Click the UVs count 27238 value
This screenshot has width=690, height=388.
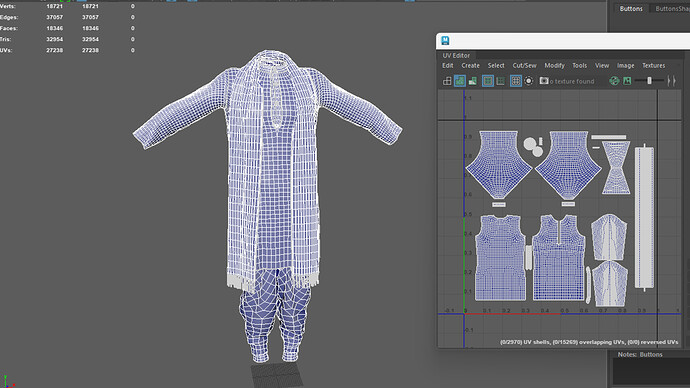pyautogui.click(x=55, y=51)
